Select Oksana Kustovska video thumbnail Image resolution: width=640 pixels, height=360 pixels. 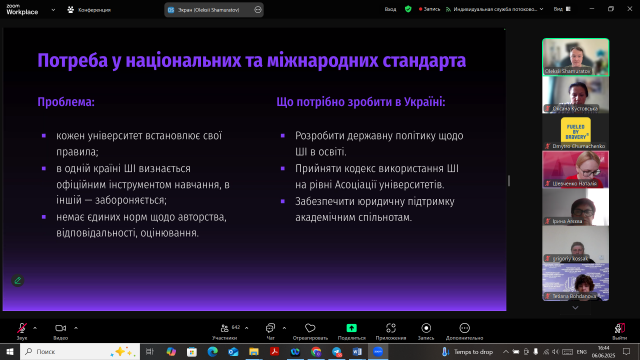click(x=576, y=95)
